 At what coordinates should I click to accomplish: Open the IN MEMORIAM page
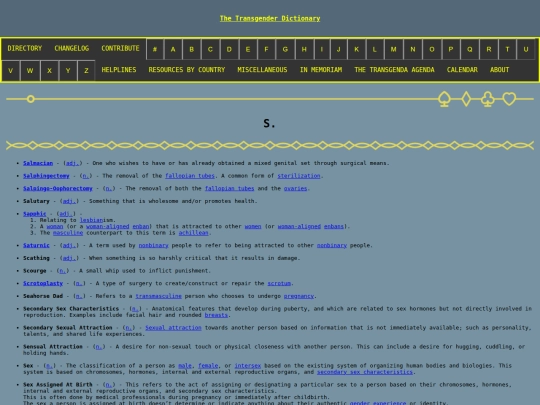tap(321, 70)
